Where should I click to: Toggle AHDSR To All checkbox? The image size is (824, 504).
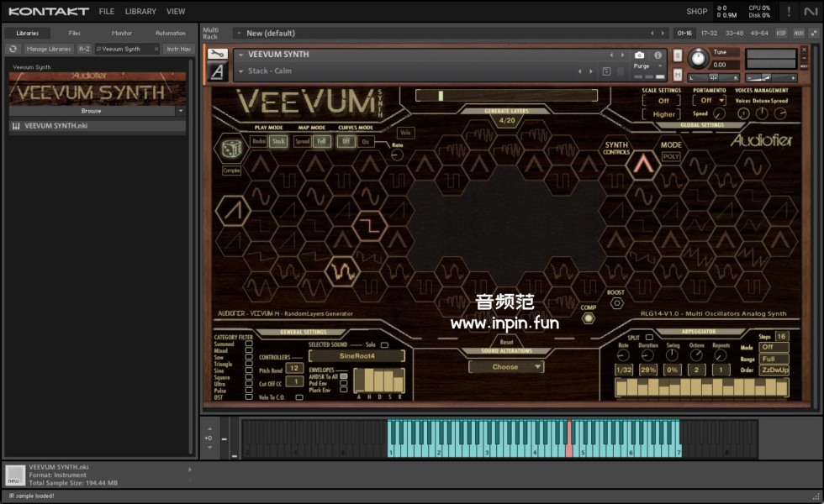pos(344,376)
